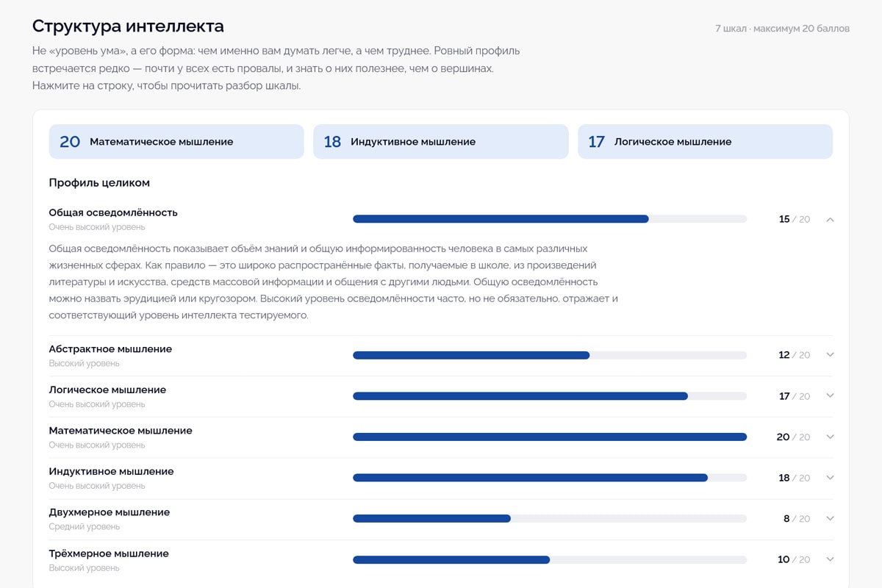Select Логическое мышление row title in profile list

107,390
